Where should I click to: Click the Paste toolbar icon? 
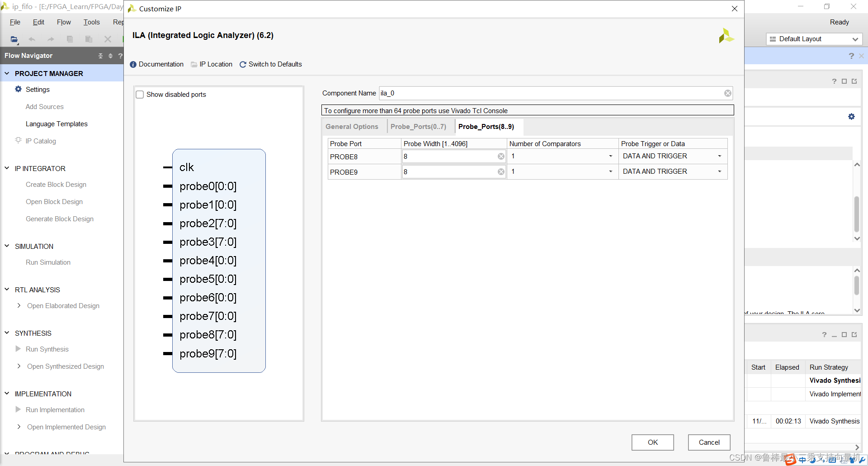(89, 39)
